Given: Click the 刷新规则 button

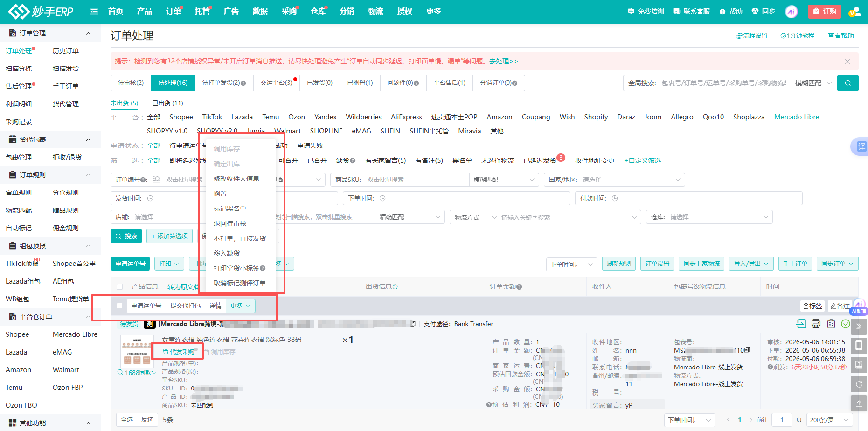Looking at the screenshot, I should [619, 264].
